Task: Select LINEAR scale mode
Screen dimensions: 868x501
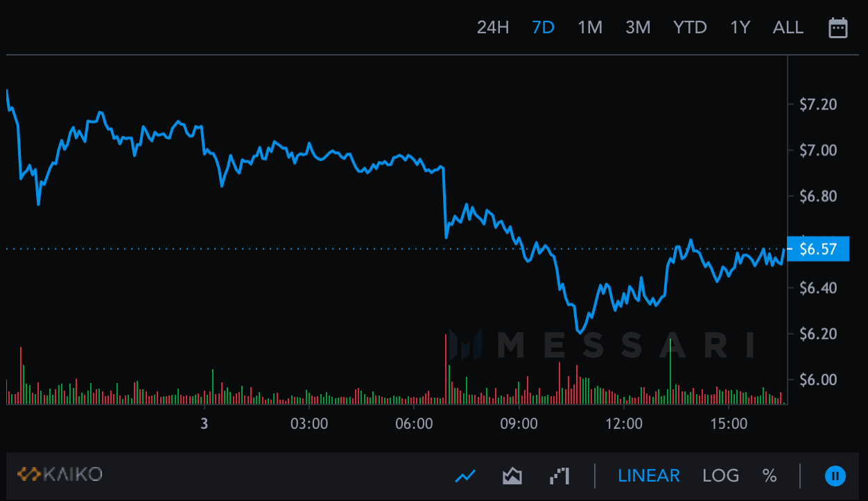Action: click(649, 475)
